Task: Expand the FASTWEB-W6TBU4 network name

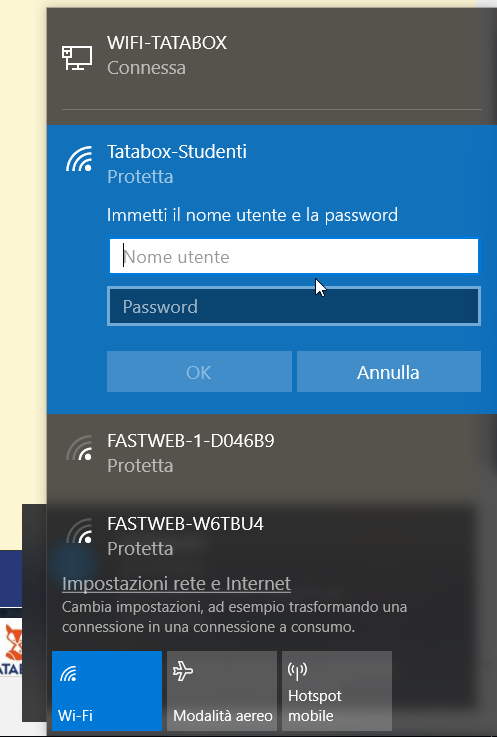Action: [185, 524]
